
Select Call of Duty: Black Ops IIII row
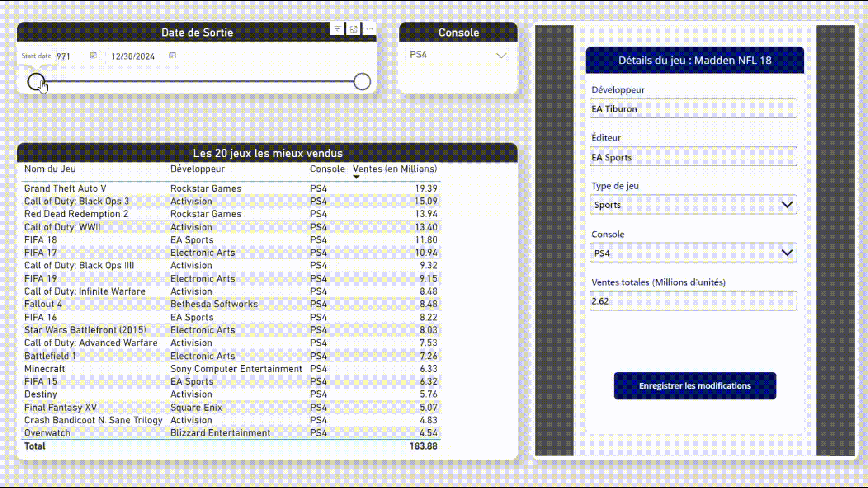tap(231, 266)
